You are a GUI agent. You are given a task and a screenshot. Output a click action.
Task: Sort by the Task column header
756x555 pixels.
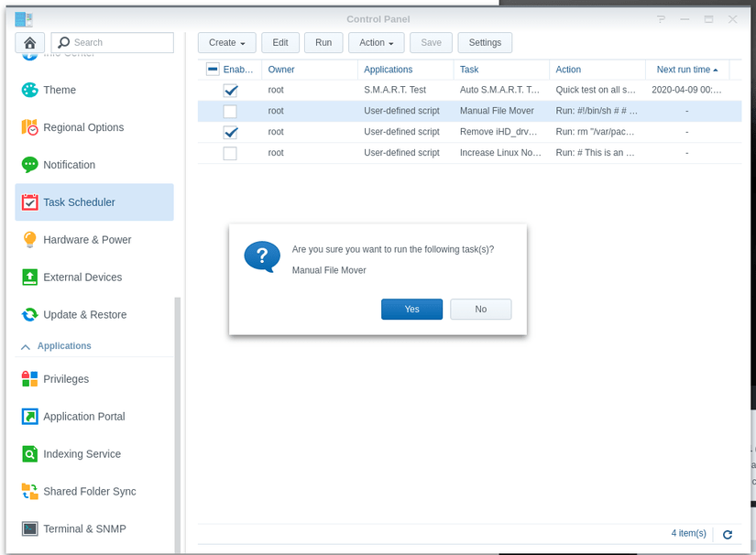(501, 70)
